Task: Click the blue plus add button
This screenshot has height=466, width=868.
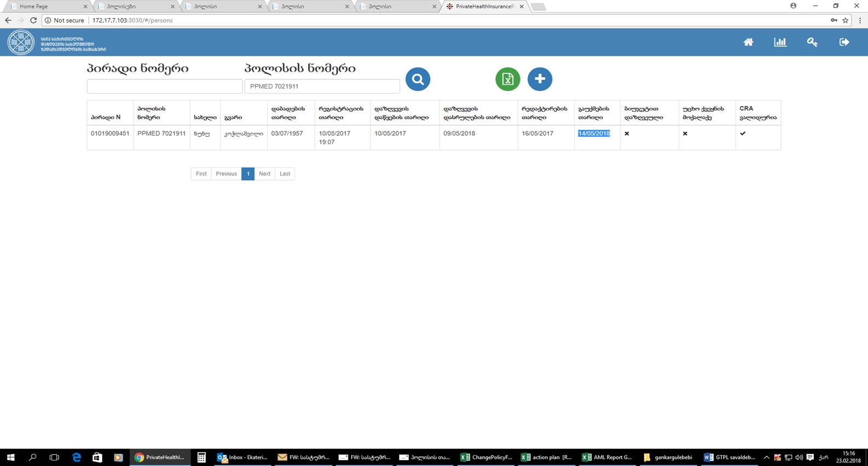Action: pos(540,79)
